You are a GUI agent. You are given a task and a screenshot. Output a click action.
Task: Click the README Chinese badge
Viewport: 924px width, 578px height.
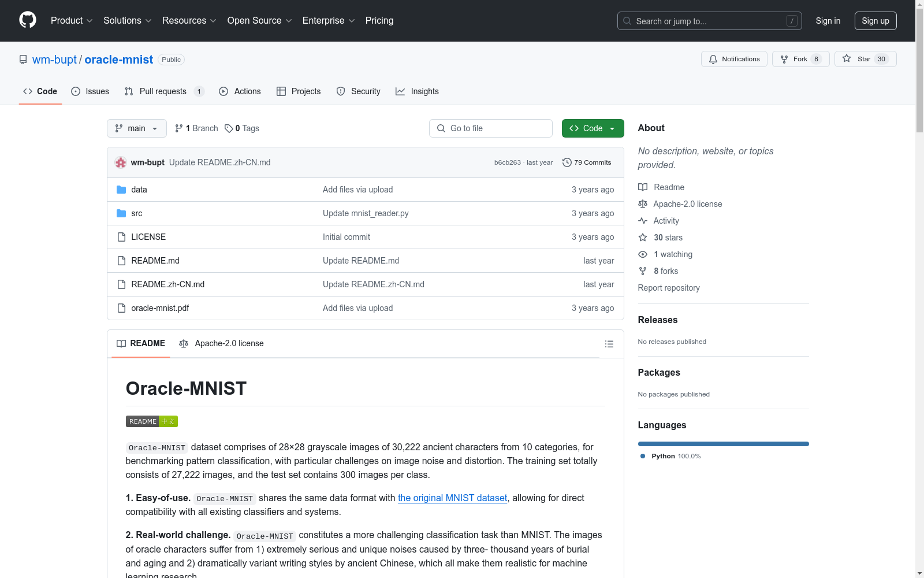(x=152, y=421)
